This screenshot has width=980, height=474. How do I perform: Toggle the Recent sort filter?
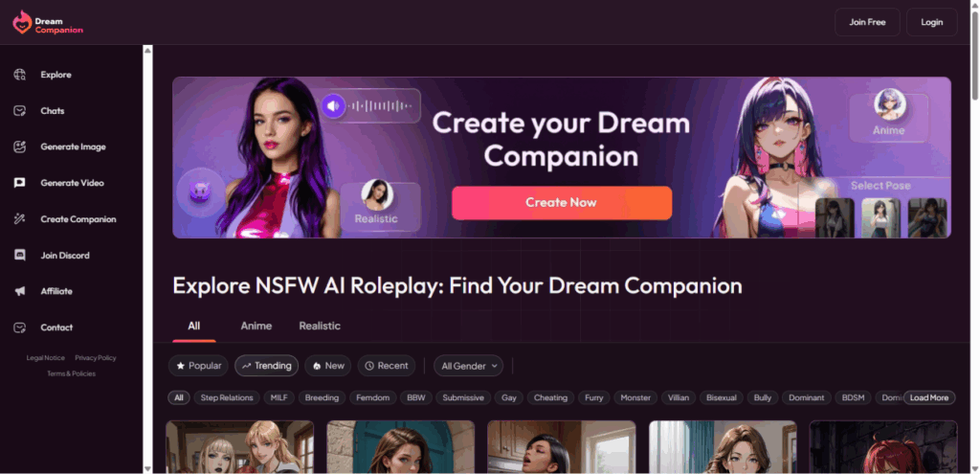pyautogui.click(x=387, y=366)
